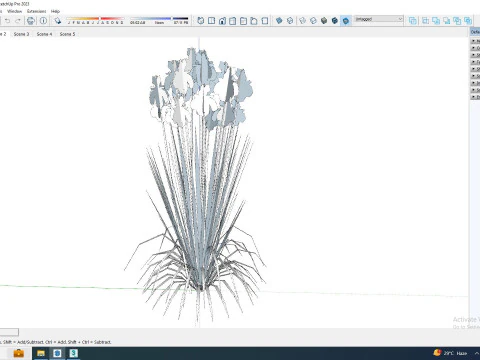This screenshot has height=360, width=480.
Task: Select Wireframe style icon
Action: point(302,21)
